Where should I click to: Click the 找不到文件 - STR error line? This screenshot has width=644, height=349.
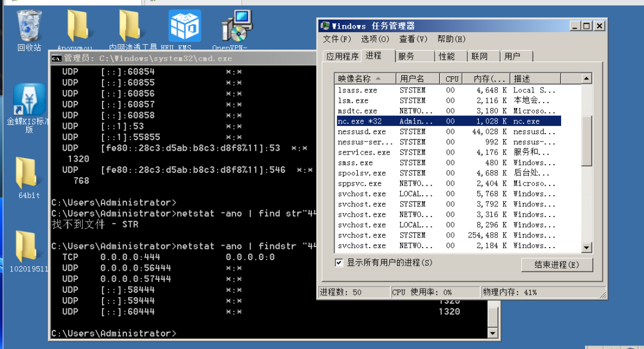point(95,224)
